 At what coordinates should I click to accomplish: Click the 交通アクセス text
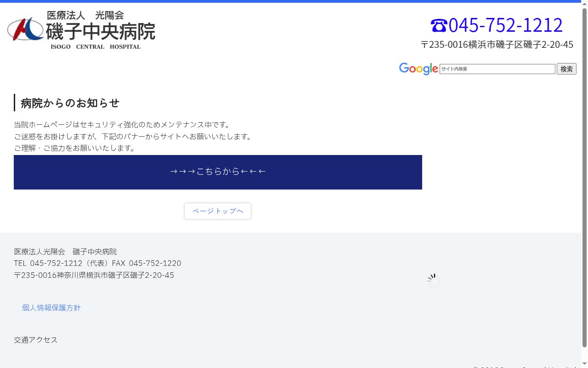pos(36,340)
